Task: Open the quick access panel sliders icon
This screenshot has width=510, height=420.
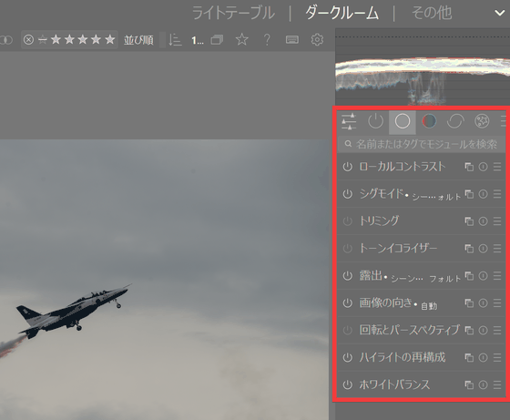Action: pos(349,121)
